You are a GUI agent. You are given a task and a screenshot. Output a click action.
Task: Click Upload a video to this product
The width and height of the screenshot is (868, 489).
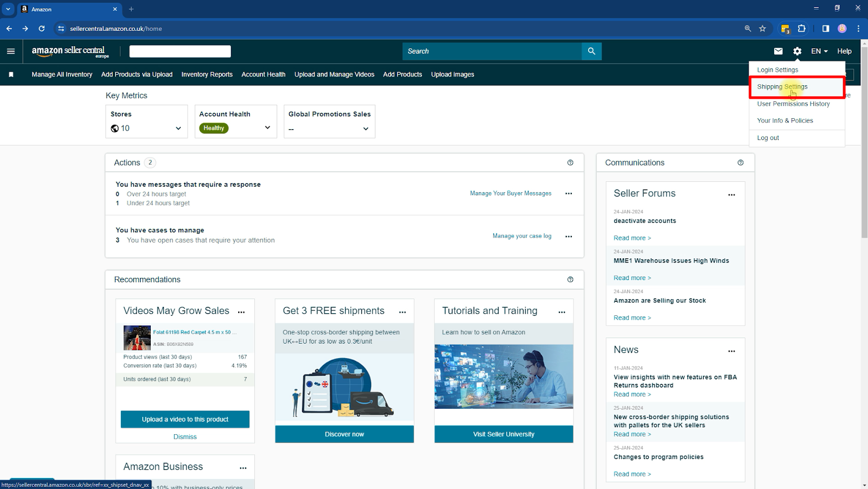click(x=185, y=419)
